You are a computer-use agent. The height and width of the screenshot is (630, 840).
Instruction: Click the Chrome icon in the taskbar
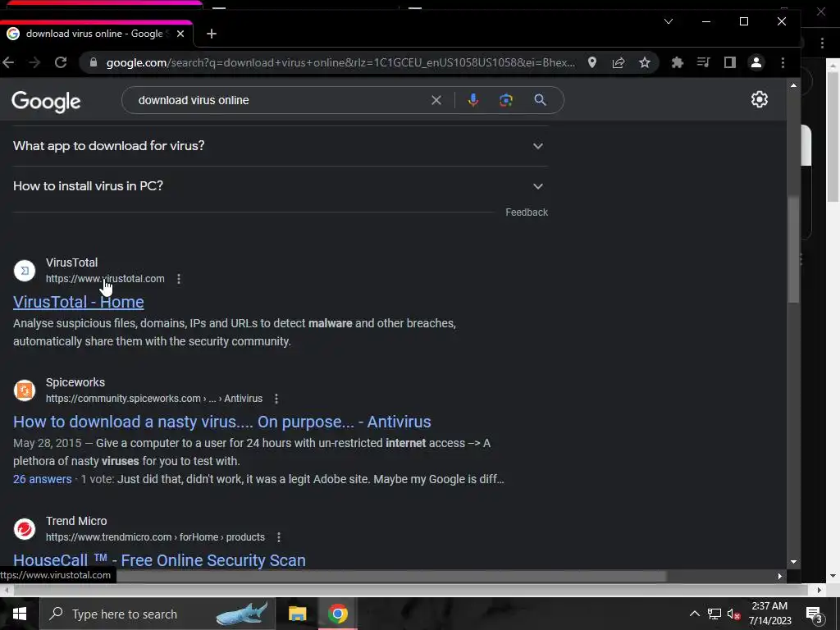[337, 614]
